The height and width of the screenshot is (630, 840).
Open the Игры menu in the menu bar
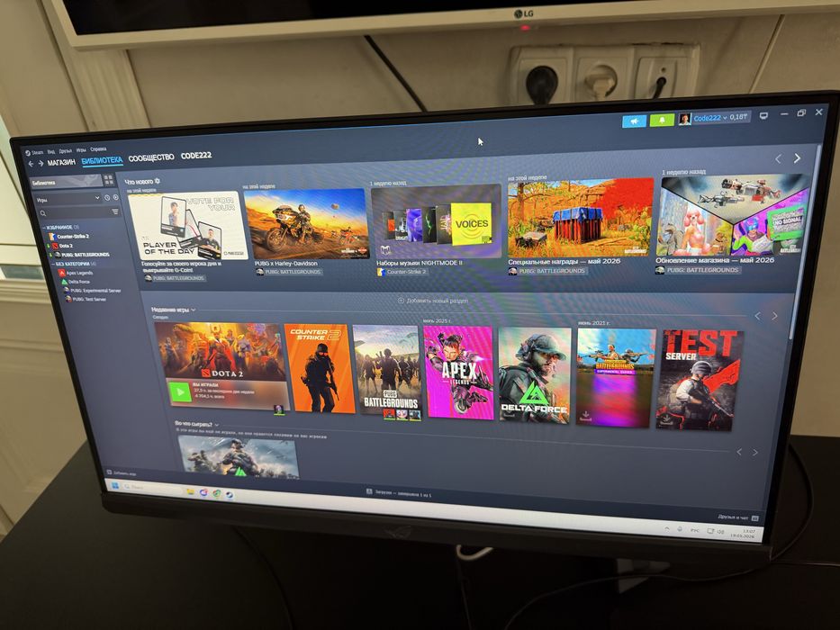tap(81, 150)
